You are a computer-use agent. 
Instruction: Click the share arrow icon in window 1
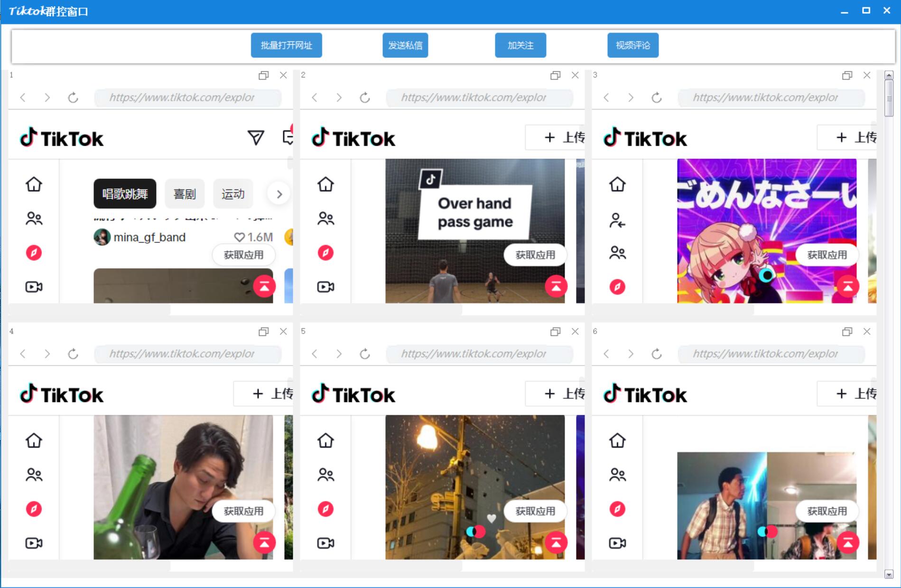pyautogui.click(x=256, y=138)
